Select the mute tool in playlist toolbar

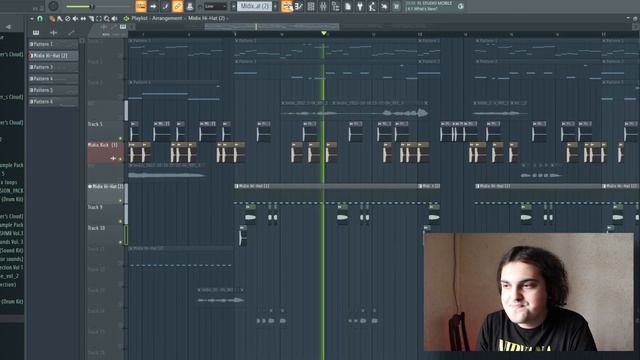click(76, 18)
